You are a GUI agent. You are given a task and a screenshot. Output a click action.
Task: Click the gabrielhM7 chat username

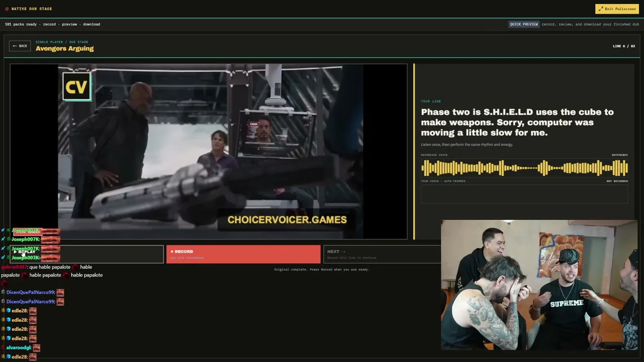(x=14, y=267)
